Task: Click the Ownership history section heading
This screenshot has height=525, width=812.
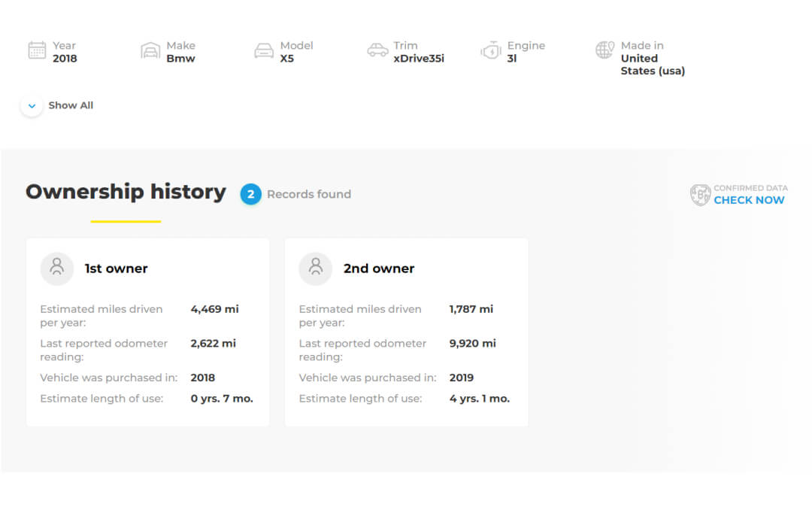Action: [x=126, y=192]
